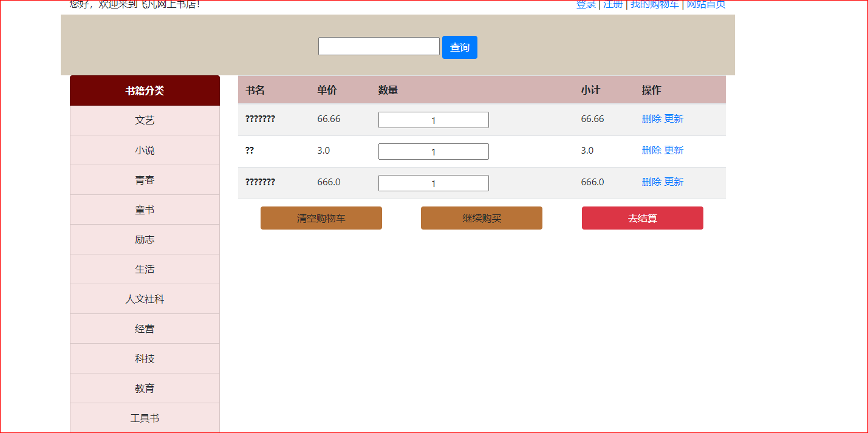Open the 网站首页 homepage link
The image size is (868, 433).
tap(706, 5)
